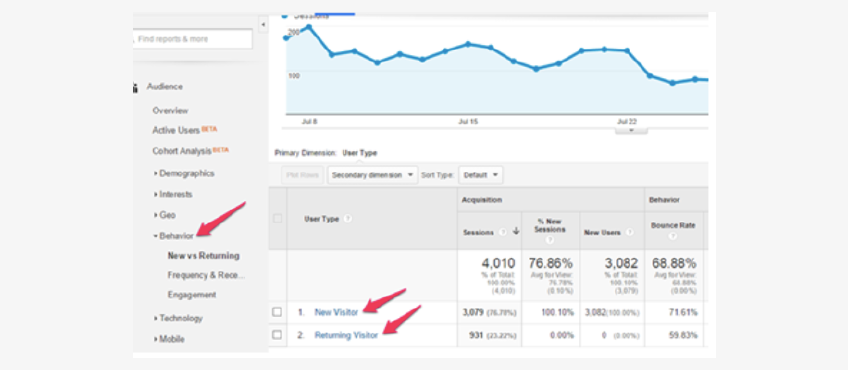Collapse the sidebar with the arrow tab
Image resolution: width=848 pixels, height=370 pixels.
click(263, 25)
